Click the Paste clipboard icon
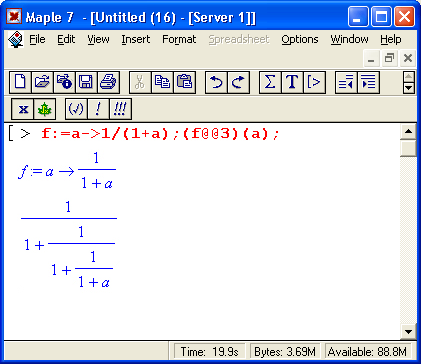This screenshot has height=364, width=421. 184,82
